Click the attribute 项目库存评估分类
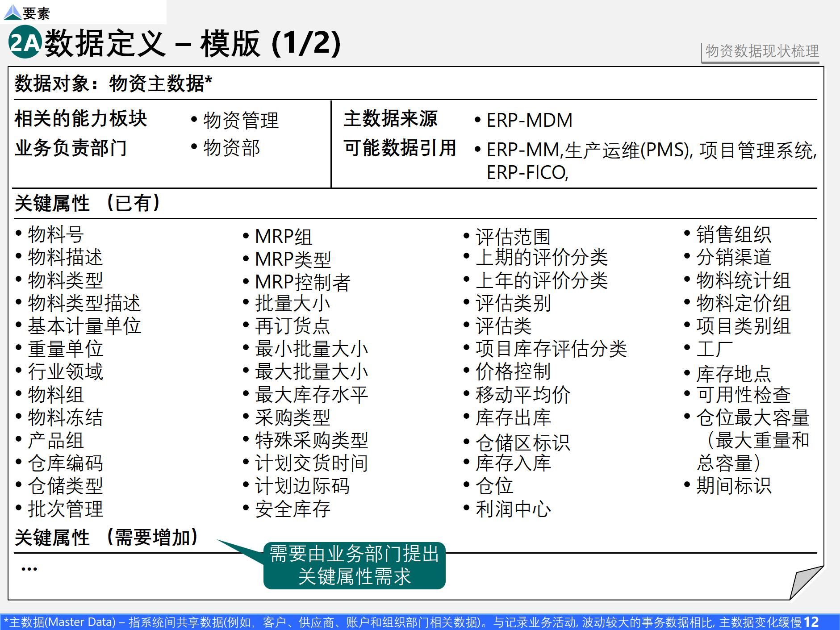840x630 pixels. point(552,349)
